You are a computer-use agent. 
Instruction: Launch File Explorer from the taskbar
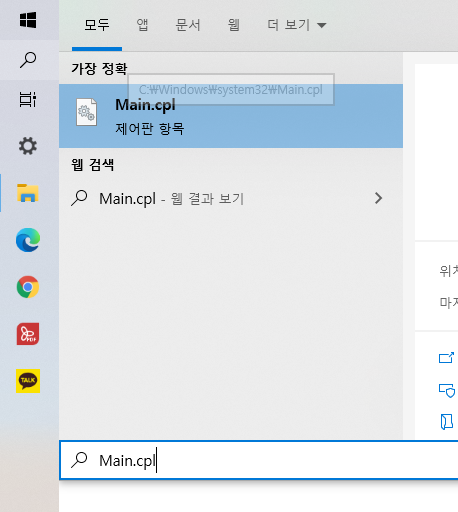click(x=28, y=193)
